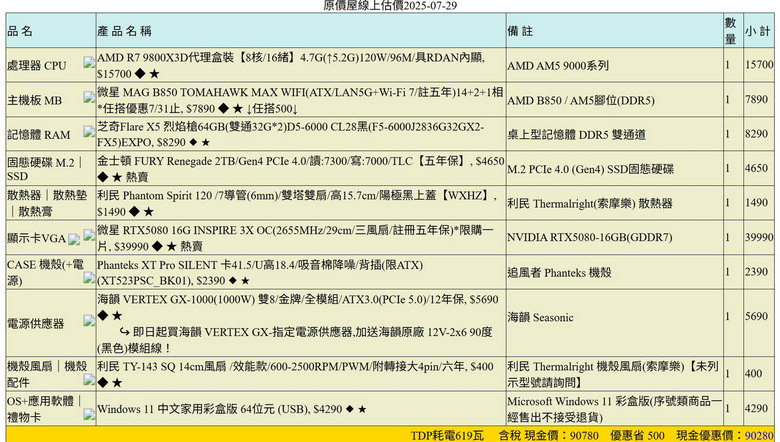Select the 利民 TY-143 SQ 14cm風扇 entry
Screen dimensions: 780x442
pyautogui.click(x=295, y=374)
